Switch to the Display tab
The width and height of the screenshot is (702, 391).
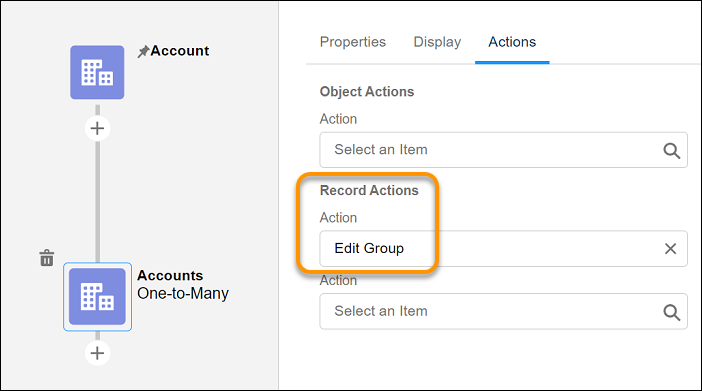tap(437, 42)
